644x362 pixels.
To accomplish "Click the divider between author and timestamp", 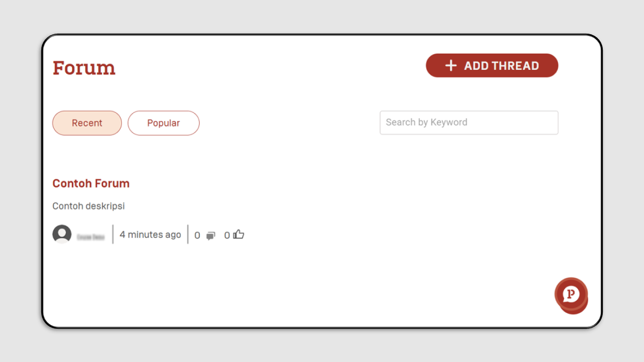I will 113,234.
